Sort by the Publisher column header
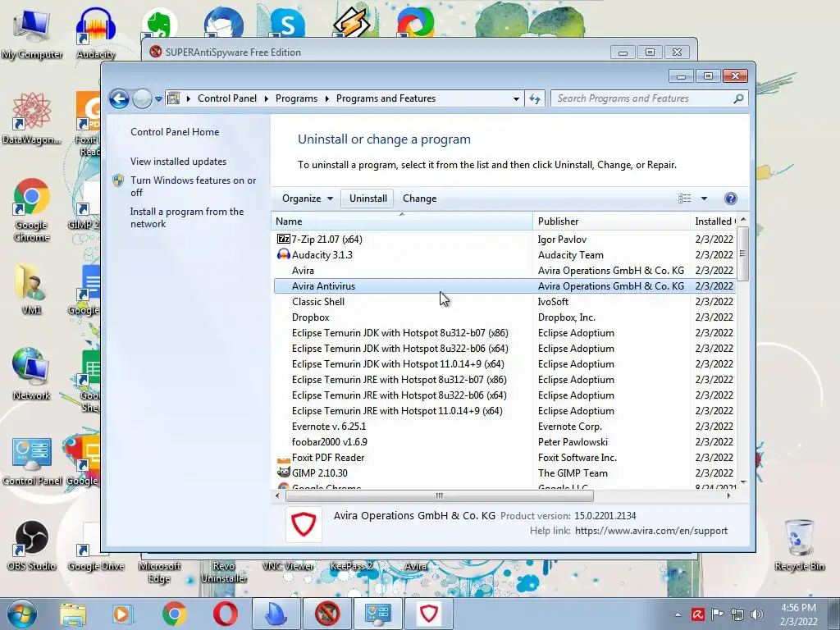Screen dimensions: 840x630 click(x=611, y=221)
